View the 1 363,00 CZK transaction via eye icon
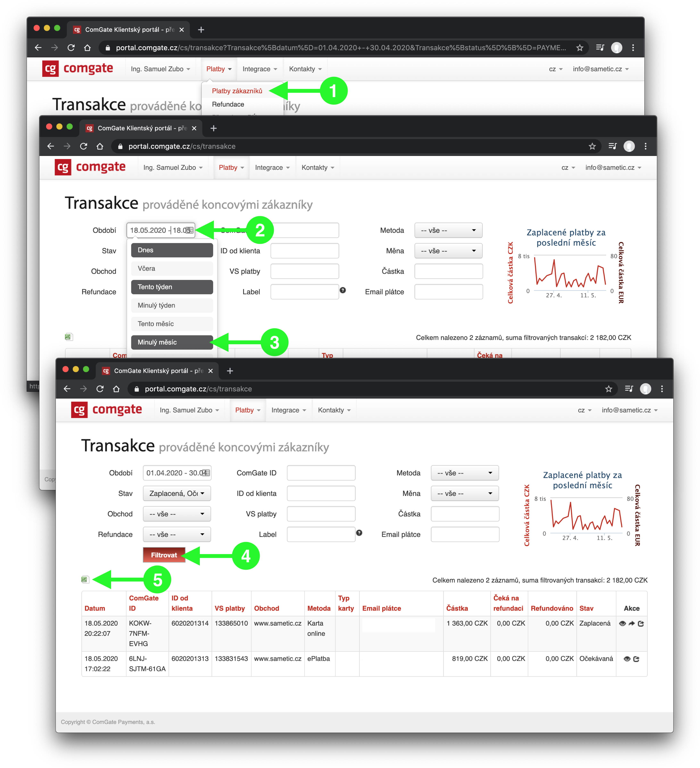Image resolution: width=700 pixels, height=768 pixels. click(x=622, y=624)
